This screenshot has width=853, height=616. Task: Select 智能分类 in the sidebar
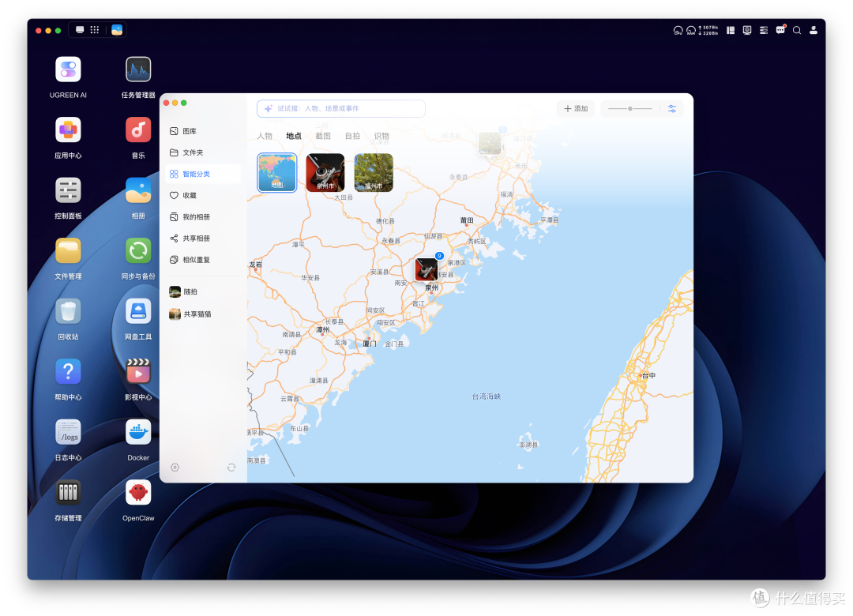click(x=203, y=174)
